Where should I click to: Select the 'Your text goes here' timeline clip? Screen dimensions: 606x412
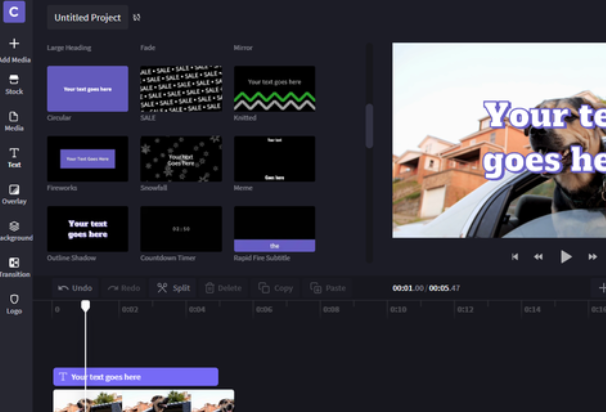[135, 377]
